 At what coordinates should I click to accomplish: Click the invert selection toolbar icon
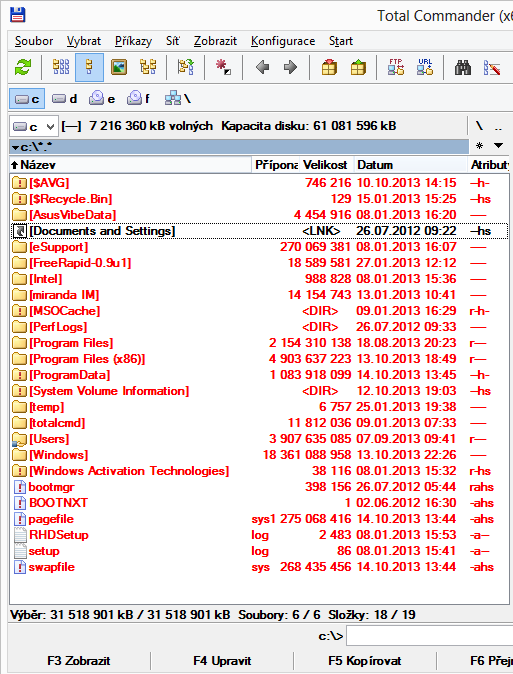coord(186,67)
